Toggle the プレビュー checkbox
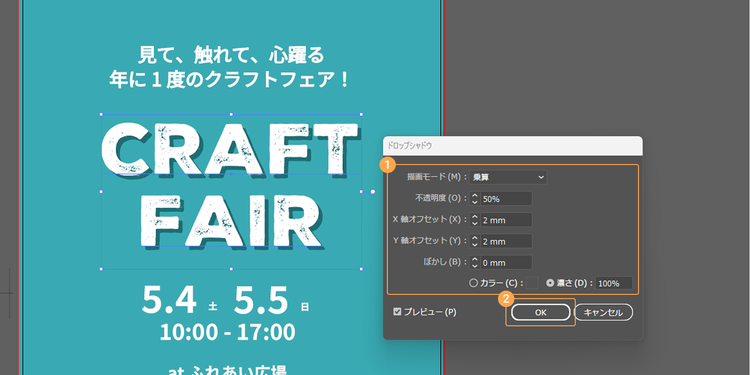Viewport: 750px width, 375px height. (x=397, y=312)
